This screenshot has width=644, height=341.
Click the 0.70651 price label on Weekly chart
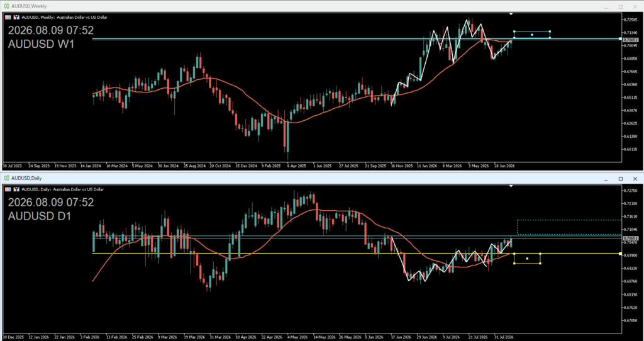click(630, 40)
